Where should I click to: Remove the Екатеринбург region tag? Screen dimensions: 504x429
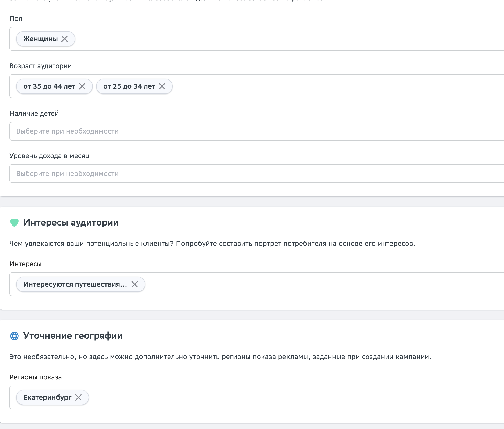(x=78, y=397)
